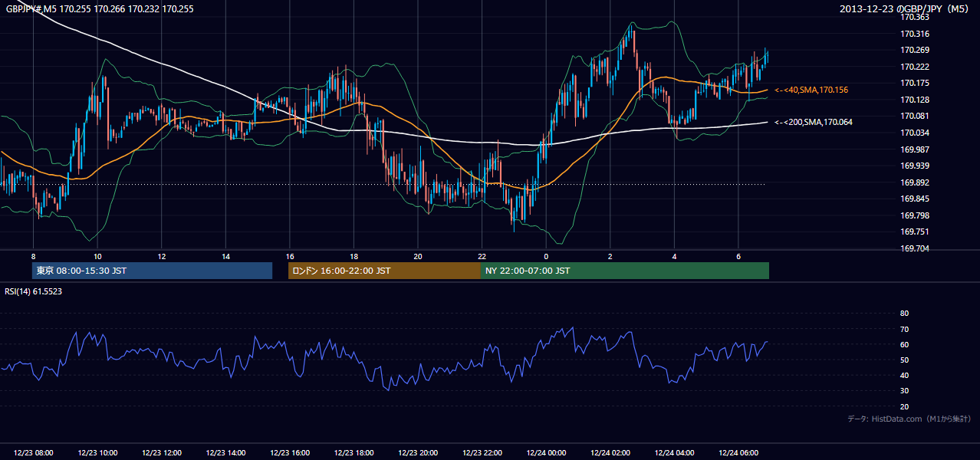
Task: Click the 40 SMA label 170.156
Action: pos(811,90)
